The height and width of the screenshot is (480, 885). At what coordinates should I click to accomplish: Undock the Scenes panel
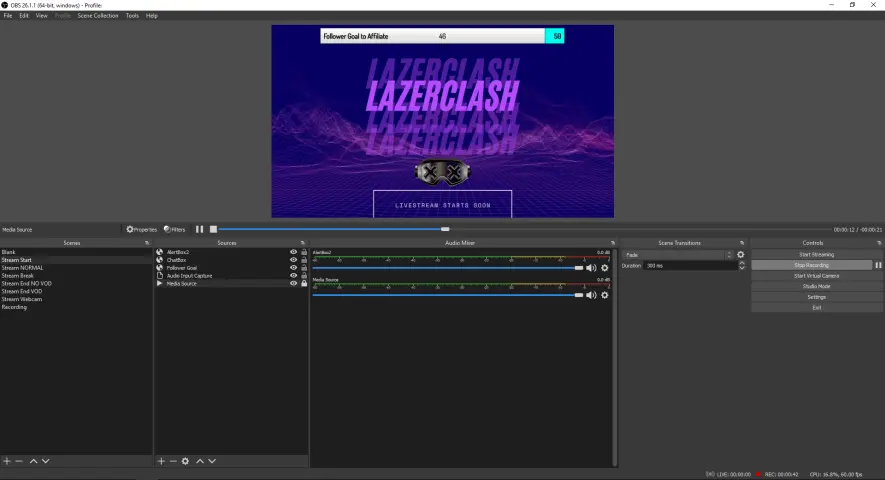click(147, 243)
